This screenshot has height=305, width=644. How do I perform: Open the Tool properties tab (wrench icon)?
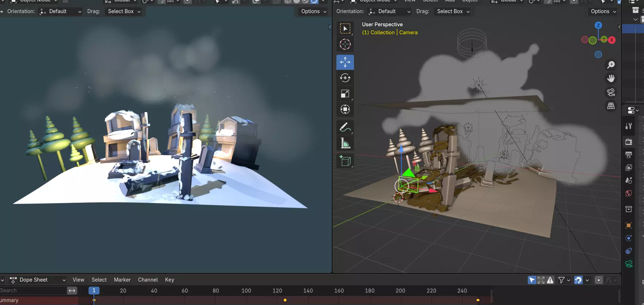629,126
